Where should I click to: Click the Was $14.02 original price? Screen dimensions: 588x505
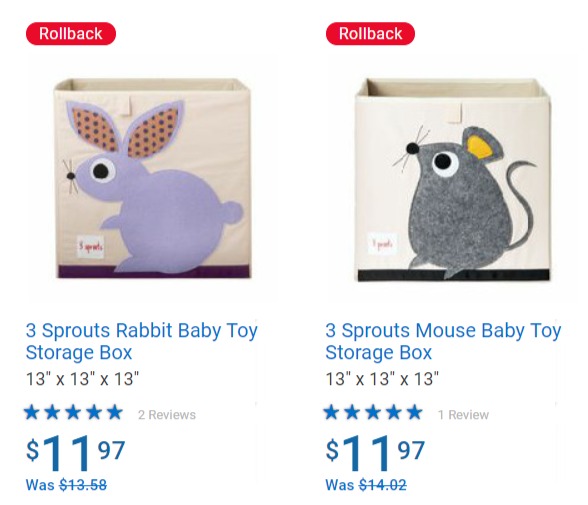[366, 485]
